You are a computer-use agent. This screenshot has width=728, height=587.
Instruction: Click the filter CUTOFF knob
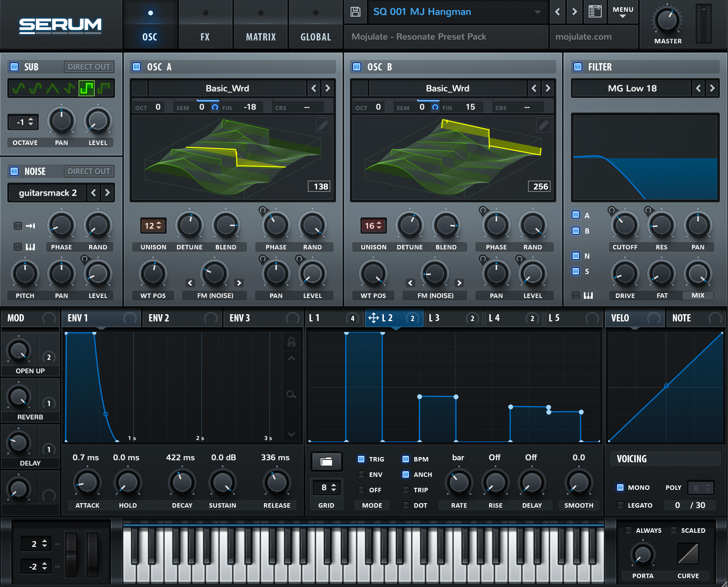pyautogui.click(x=625, y=225)
